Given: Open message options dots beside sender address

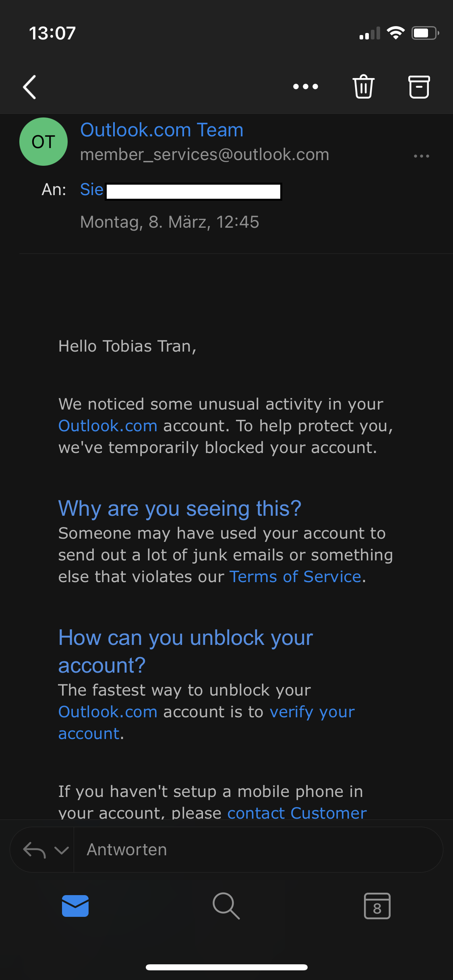Looking at the screenshot, I should click(x=422, y=156).
